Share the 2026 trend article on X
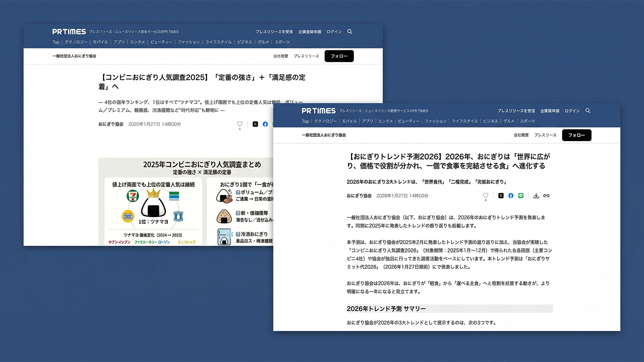Image resolution: width=644 pixels, height=362 pixels. tap(501, 195)
